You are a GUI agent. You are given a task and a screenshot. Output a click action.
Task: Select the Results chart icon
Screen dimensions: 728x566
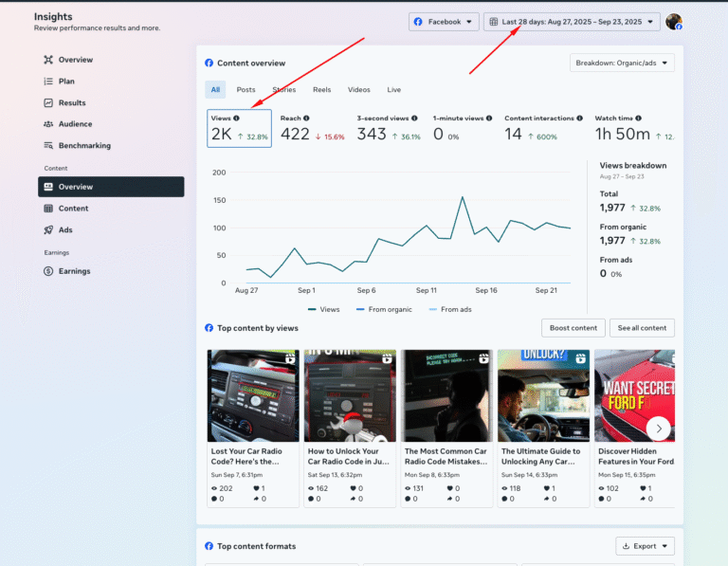pyautogui.click(x=48, y=102)
